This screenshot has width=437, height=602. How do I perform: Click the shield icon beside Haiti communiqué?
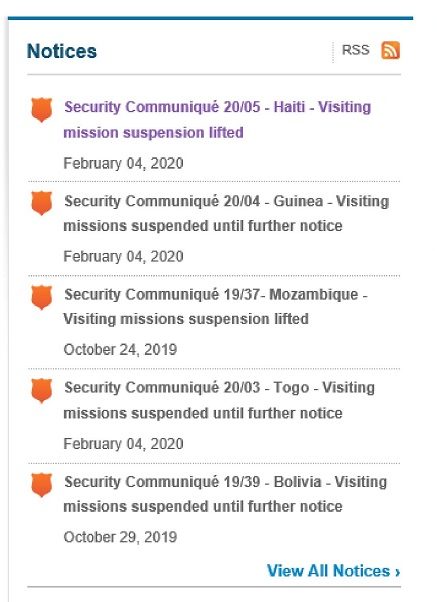point(41,110)
